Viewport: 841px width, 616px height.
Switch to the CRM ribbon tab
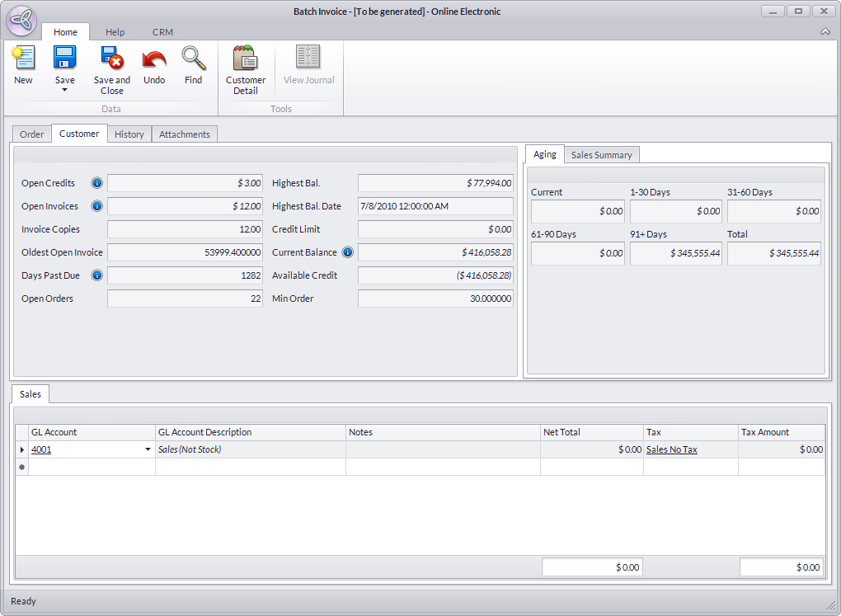pos(162,32)
